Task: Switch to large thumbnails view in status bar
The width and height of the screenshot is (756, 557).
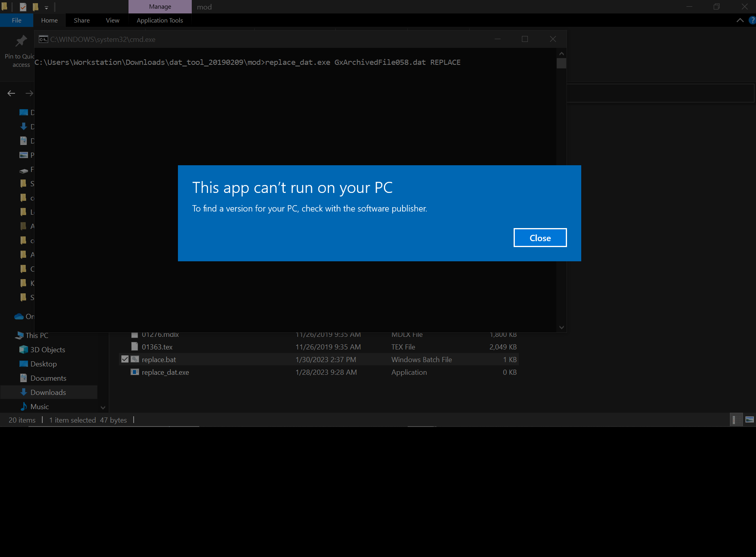Action: (x=750, y=420)
